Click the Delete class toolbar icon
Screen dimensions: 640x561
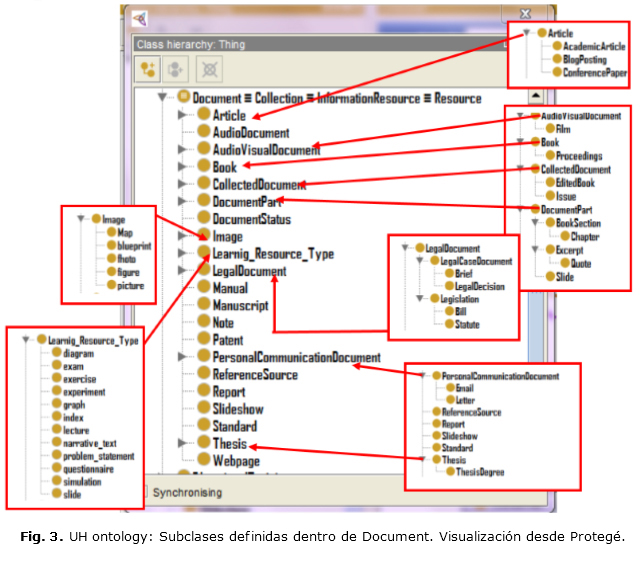[x=209, y=69]
